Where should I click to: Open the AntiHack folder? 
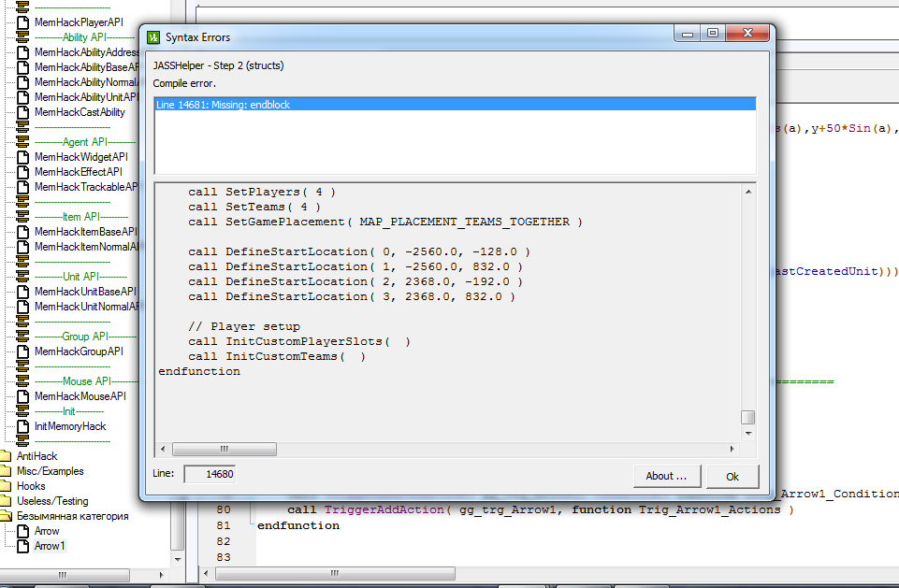click(36, 456)
